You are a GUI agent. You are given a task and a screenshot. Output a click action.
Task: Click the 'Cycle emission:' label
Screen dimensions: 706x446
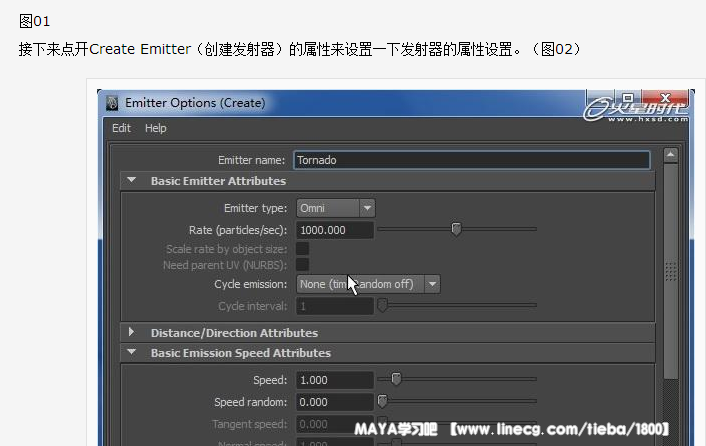point(250,284)
